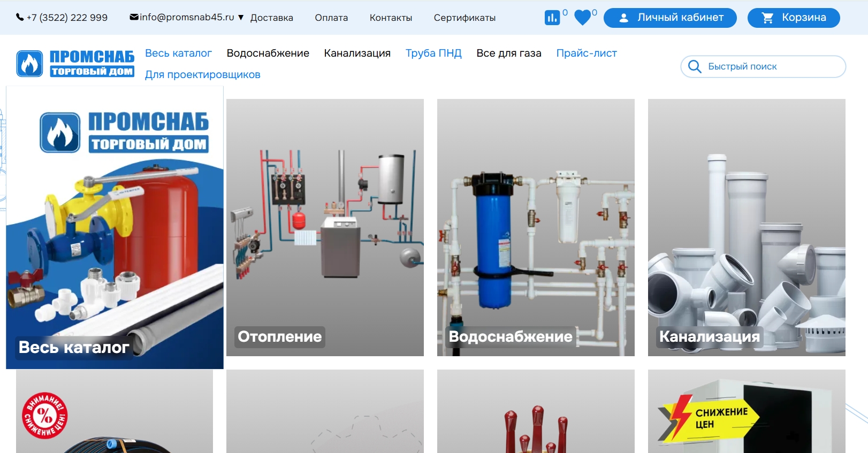Click the phone handset icon

[x=20, y=17]
